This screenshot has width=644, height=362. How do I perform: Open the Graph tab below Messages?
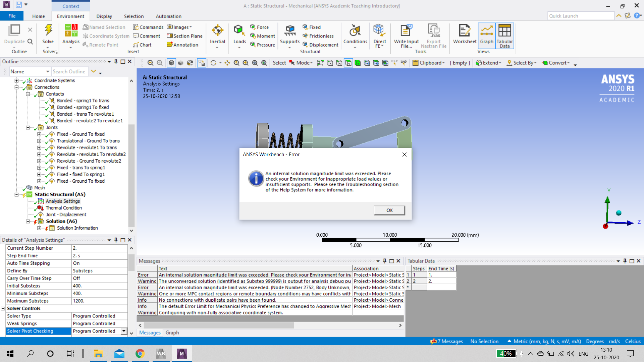pos(172,333)
